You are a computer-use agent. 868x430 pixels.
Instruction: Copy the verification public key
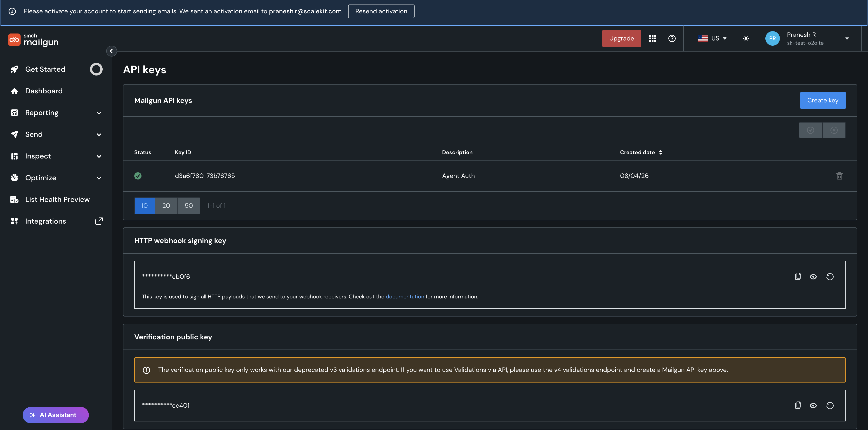click(798, 405)
